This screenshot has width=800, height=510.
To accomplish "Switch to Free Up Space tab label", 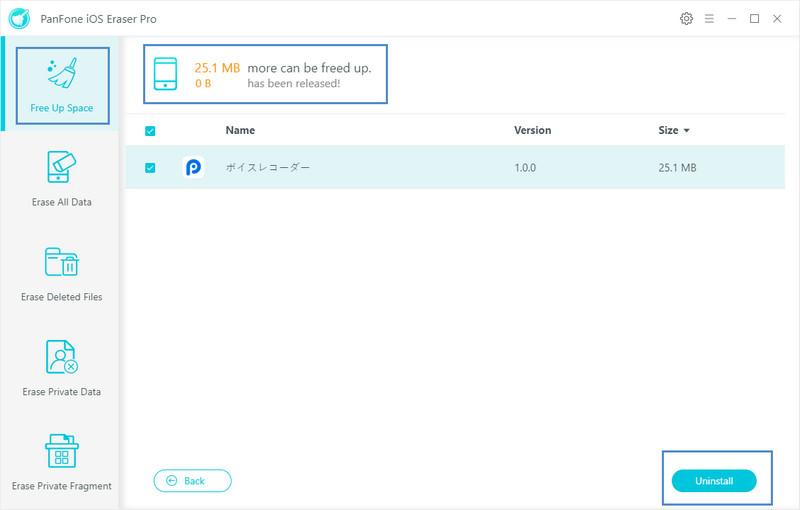I will (62, 108).
